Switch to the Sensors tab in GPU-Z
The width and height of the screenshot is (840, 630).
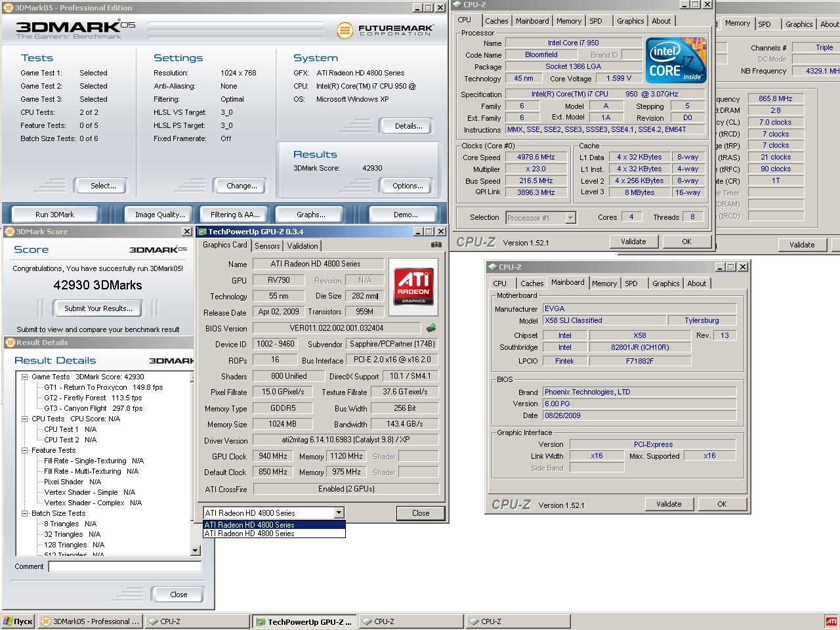(x=267, y=246)
